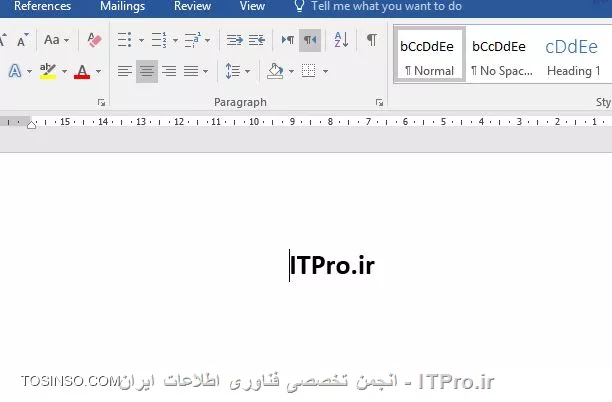Clear all formatting with the eraser icon
The height and width of the screenshot is (402, 612).
(94, 40)
